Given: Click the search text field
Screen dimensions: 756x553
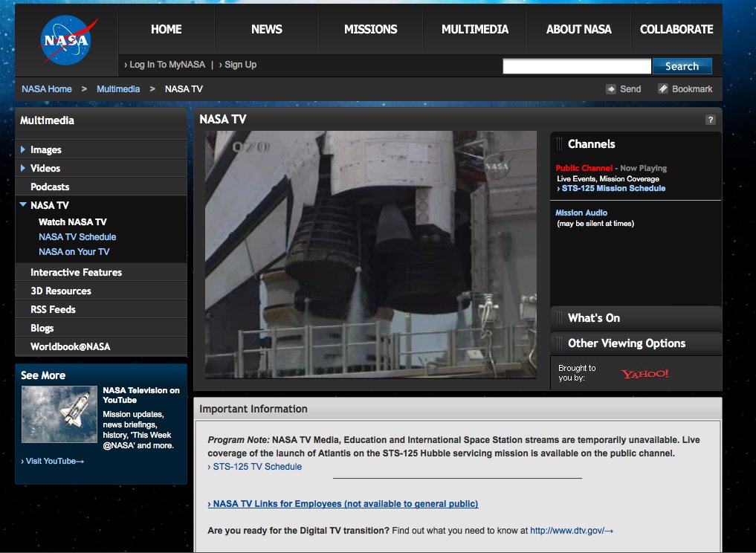Looking at the screenshot, I should click(576, 66).
